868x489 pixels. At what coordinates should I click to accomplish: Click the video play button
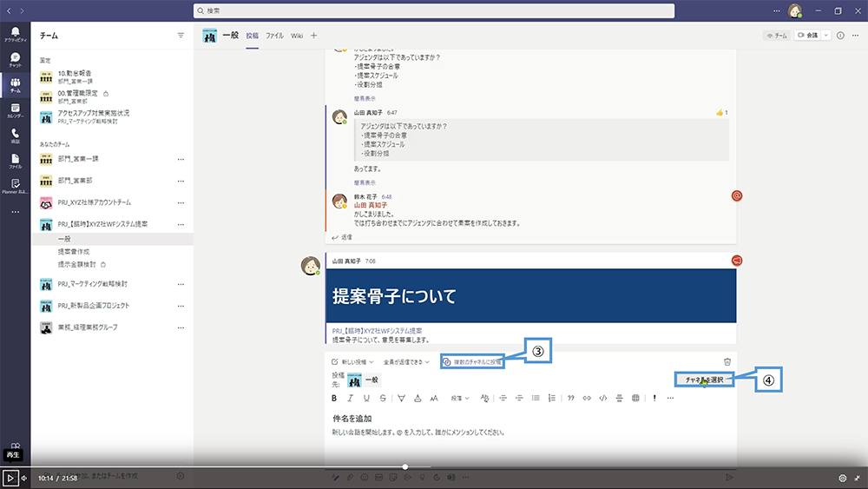tap(10, 477)
